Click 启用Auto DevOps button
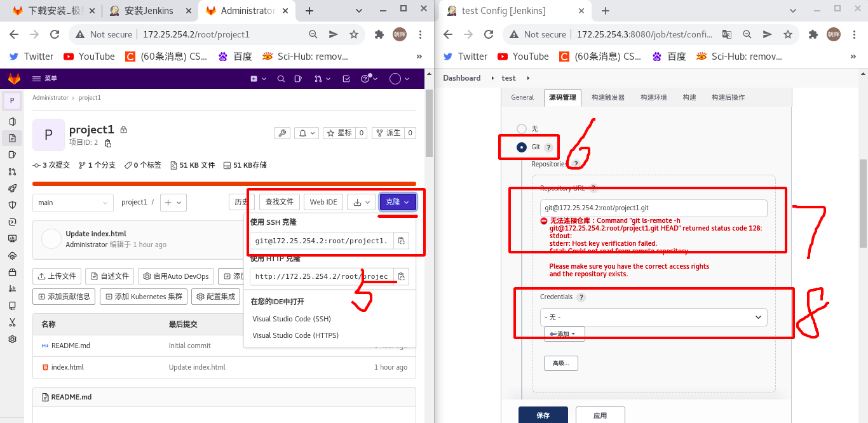This screenshot has height=423, width=868. tap(176, 276)
